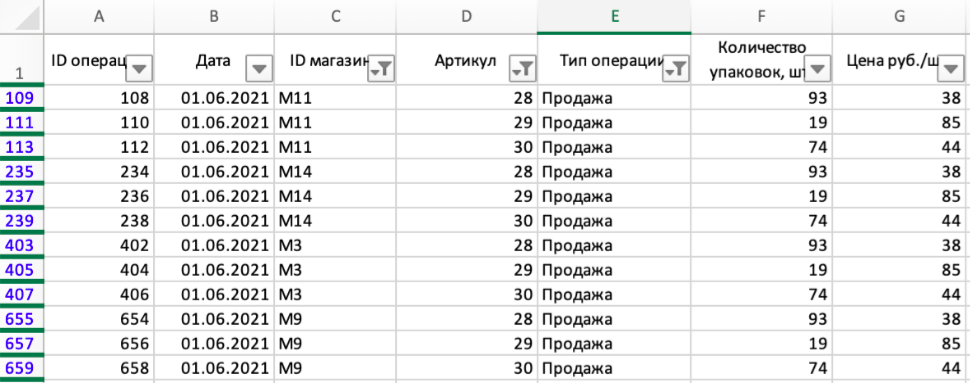Click the M14 cell in row 239
Viewport: 970px width, 383px height.
pyautogui.click(x=335, y=220)
